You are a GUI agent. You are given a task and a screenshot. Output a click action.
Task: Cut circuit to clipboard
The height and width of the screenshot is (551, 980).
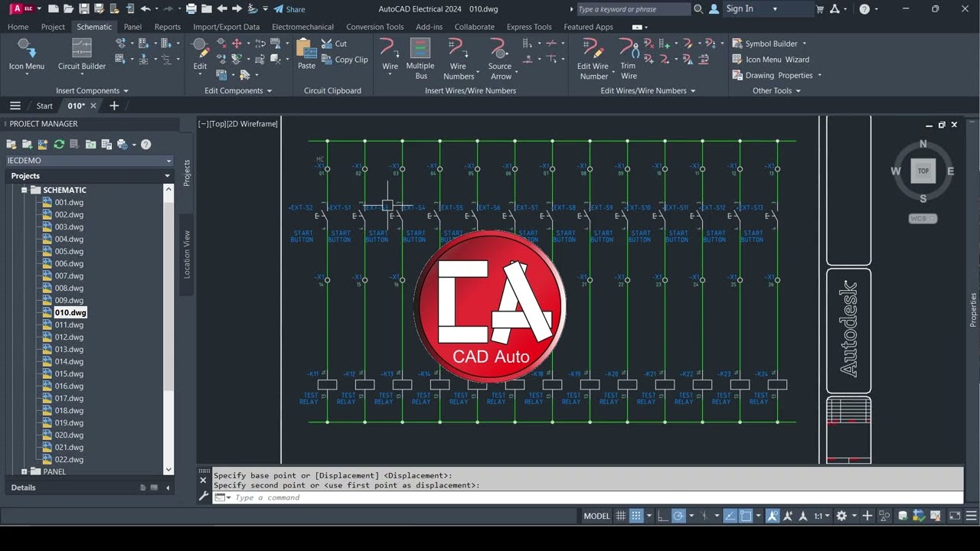point(335,44)
